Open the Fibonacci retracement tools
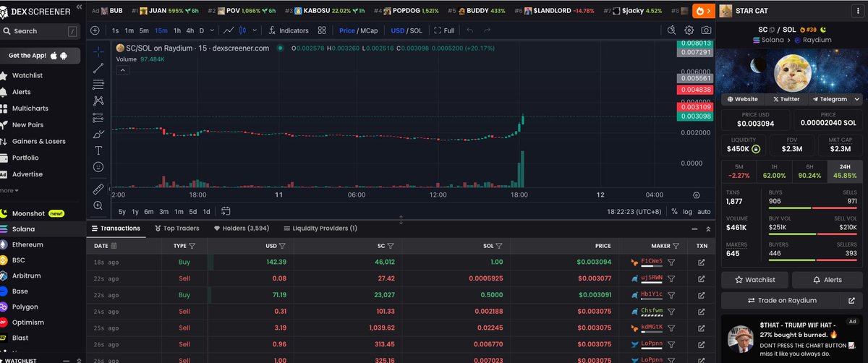 [x=98, y=85]
